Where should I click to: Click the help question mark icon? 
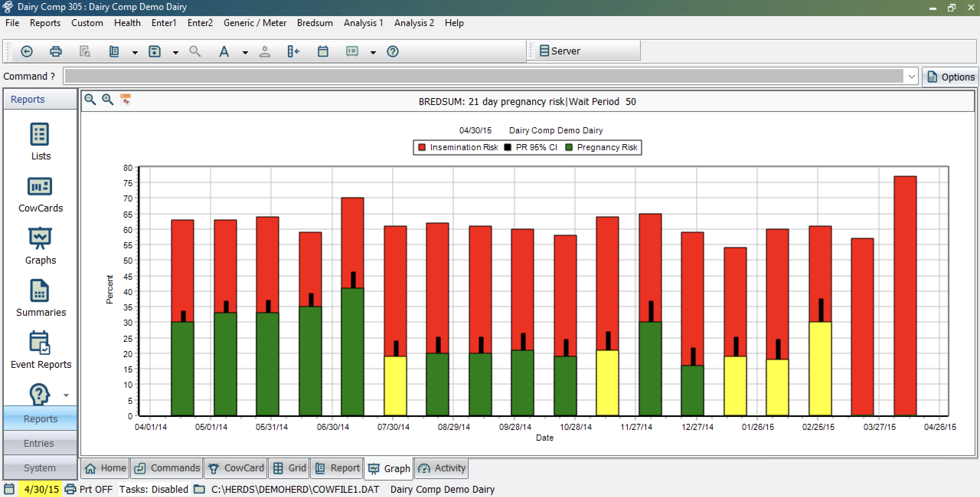pyautogui.click(x=393, y=51)
